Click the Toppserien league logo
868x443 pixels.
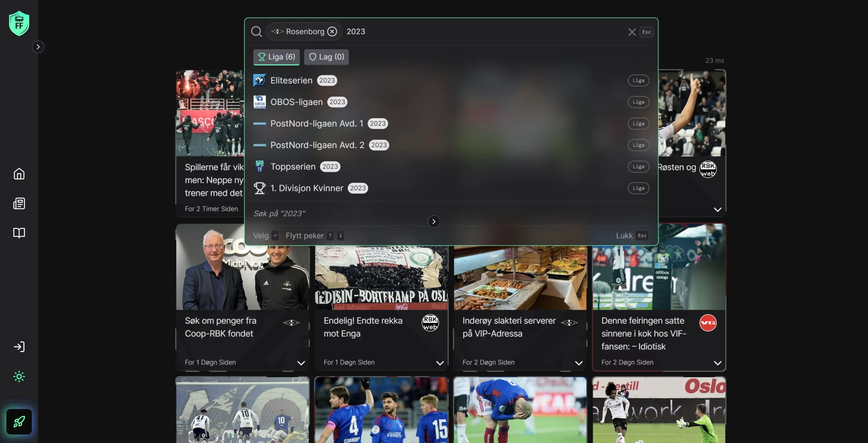(x=259, y=166)
